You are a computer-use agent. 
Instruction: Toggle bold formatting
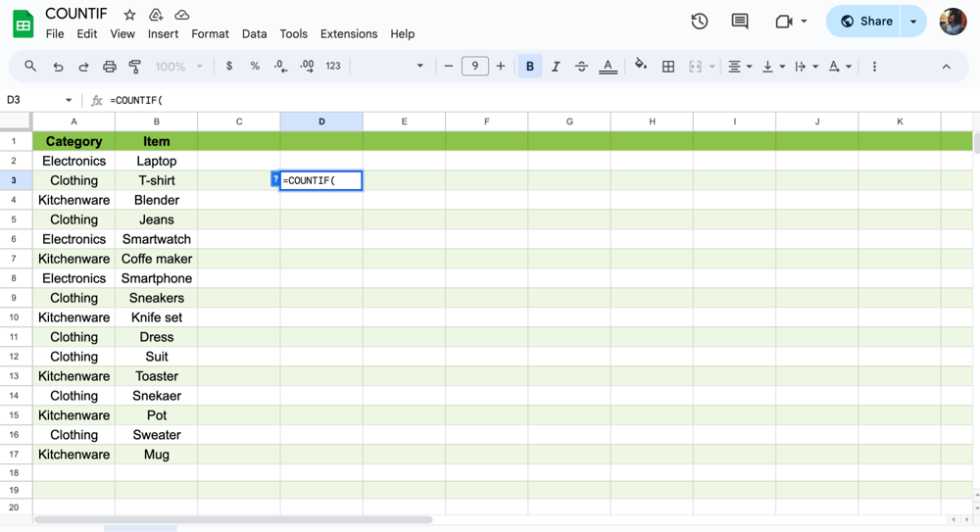pos(530,67)
